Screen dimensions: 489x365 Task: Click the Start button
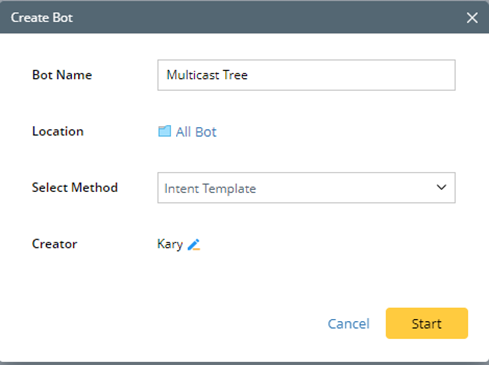tap(427, 323)
